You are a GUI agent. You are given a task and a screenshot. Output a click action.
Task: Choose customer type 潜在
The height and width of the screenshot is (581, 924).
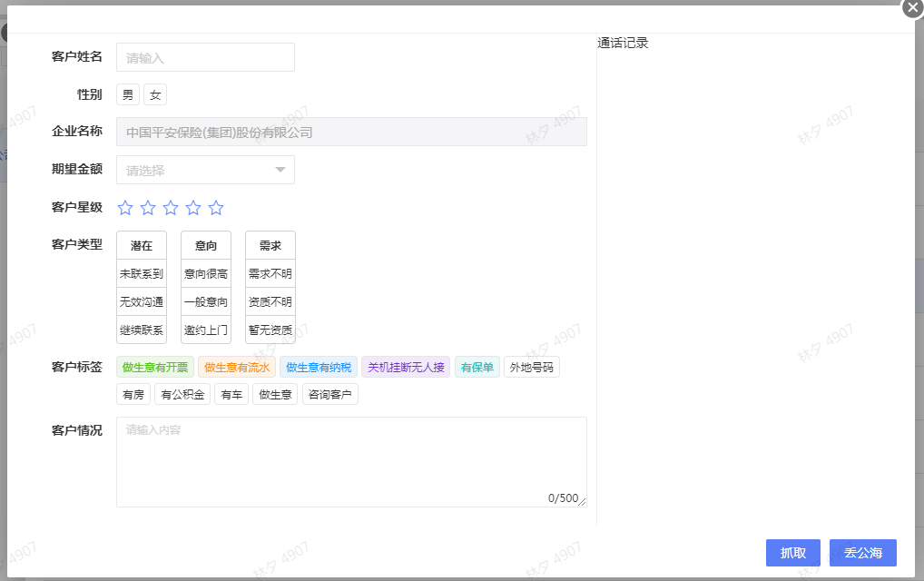tap(142, 245)
